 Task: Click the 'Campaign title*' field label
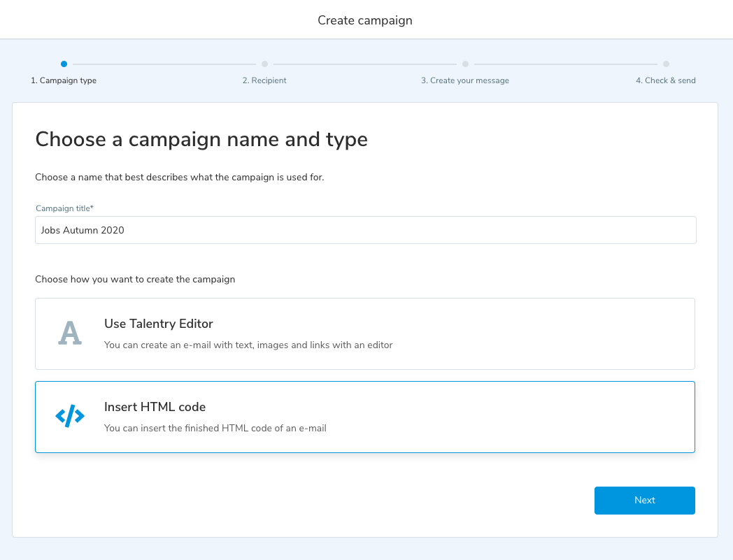pos(64,208)
